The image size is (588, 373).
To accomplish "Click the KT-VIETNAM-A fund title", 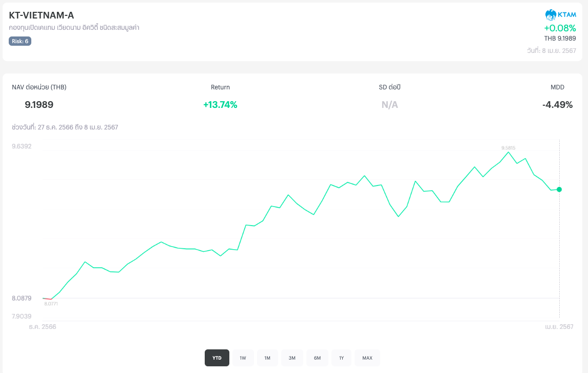I will point(41,15).
